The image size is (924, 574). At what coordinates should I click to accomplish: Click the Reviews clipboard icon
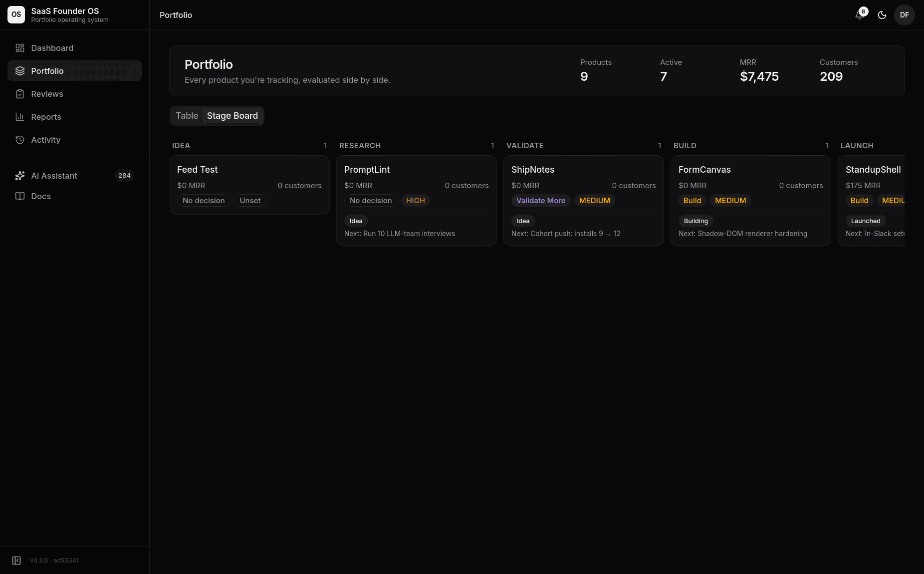[x=20, y=94]
